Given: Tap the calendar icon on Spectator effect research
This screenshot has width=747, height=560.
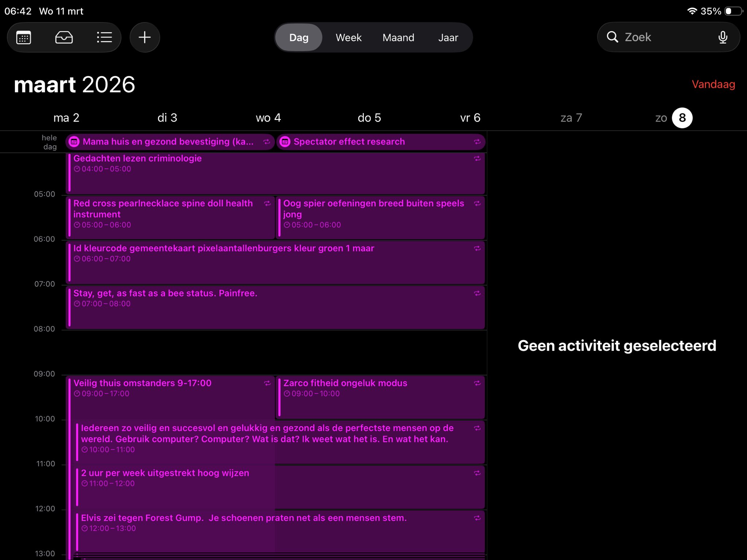Looking at the screenshot, I should tap(285, 142).
